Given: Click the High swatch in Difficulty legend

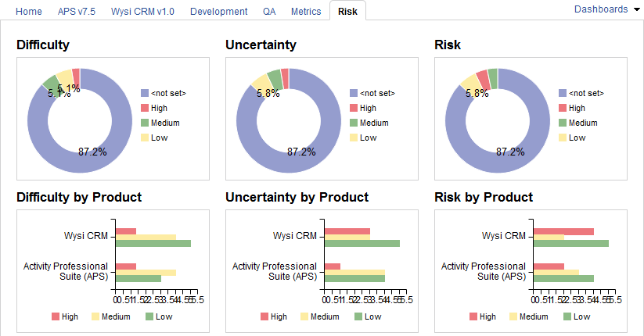Looking at the screenshot, I should 145,109.
